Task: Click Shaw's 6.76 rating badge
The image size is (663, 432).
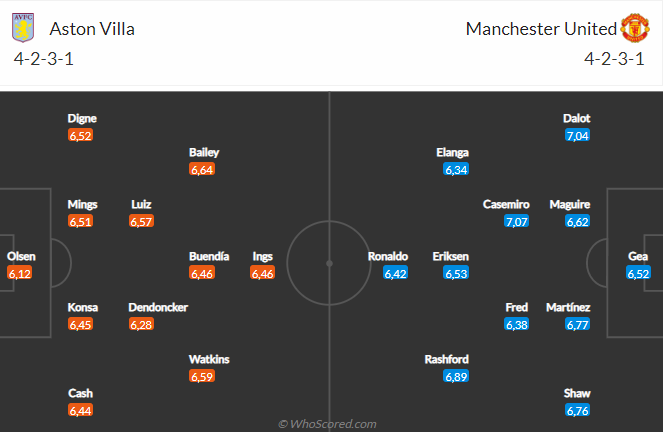Action: tap(577, 410)
